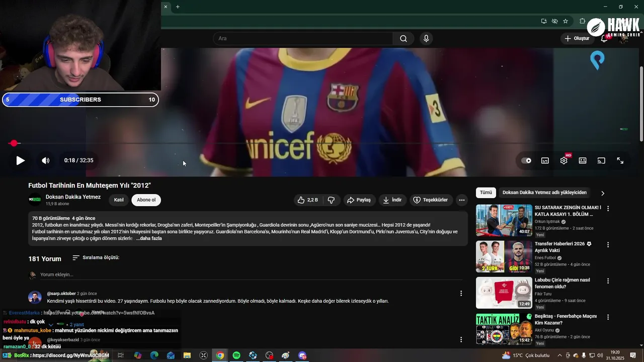Open @sarp.oktober commenter profile link
This screenshot has width=644, height=362.
(x=61, y=294)
